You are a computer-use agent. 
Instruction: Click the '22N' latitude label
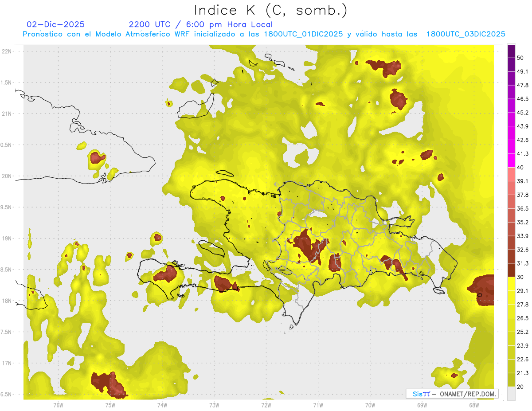(7, 51)
